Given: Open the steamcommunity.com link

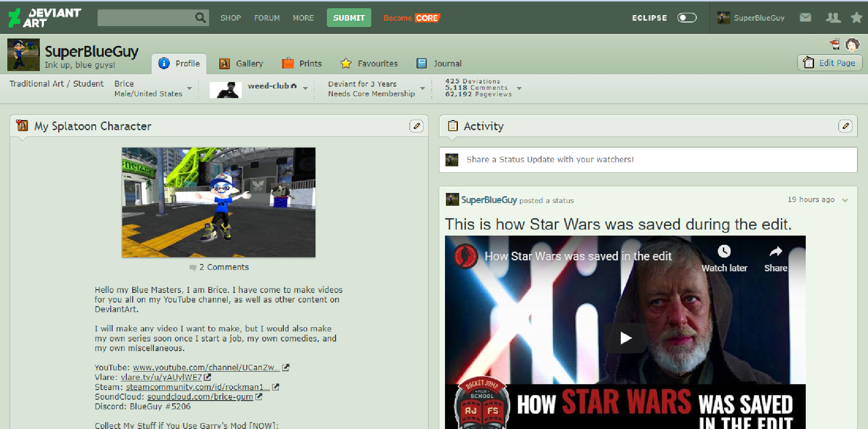Looking at the screenshot, I should point(198,387).
